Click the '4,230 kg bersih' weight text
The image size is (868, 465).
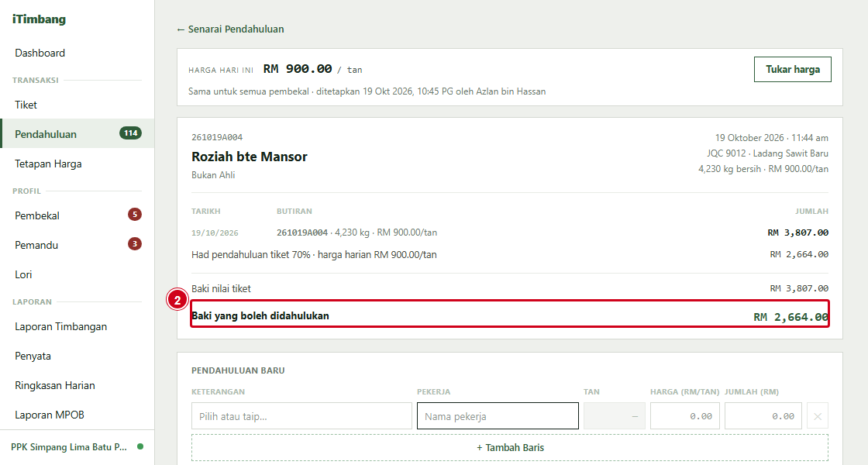729,169
